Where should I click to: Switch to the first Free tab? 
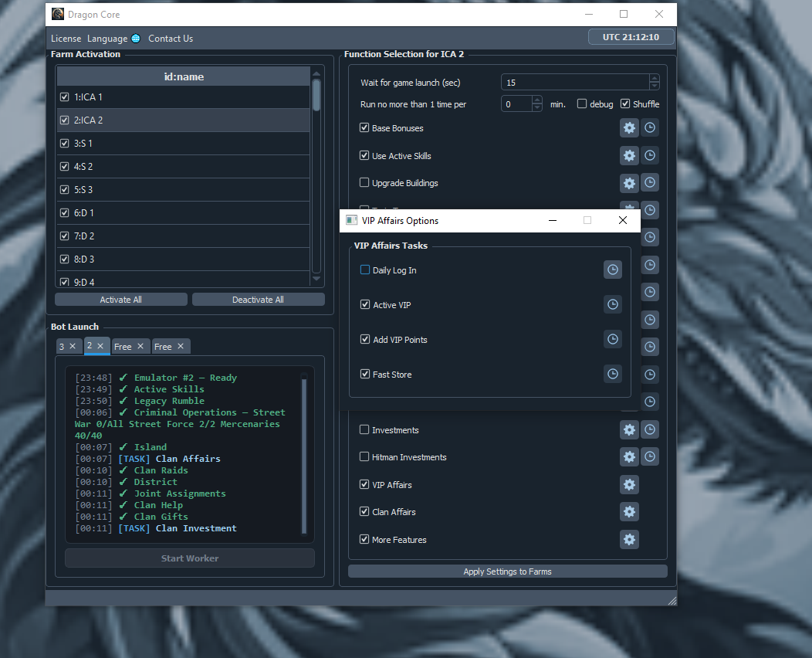(123, 347)
